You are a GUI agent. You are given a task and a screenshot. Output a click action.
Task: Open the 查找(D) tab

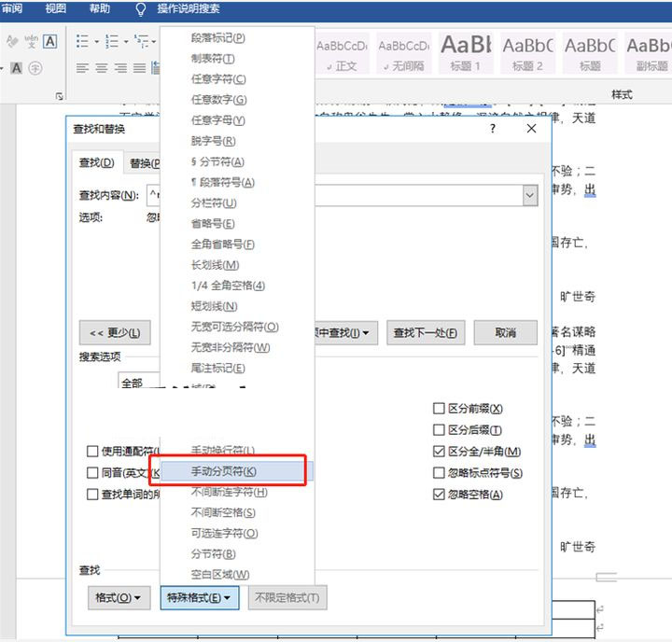pyautogui.click(x=97, y=163)
